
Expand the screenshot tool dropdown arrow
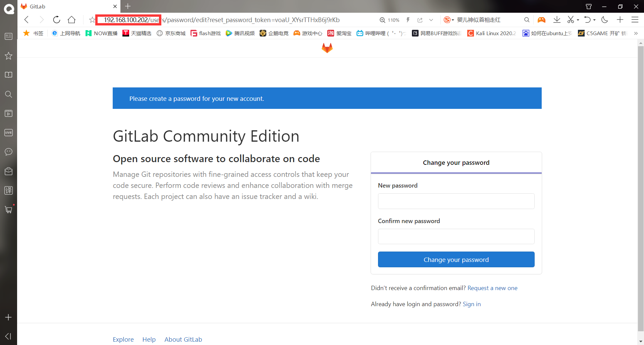(x=578, y=20)
